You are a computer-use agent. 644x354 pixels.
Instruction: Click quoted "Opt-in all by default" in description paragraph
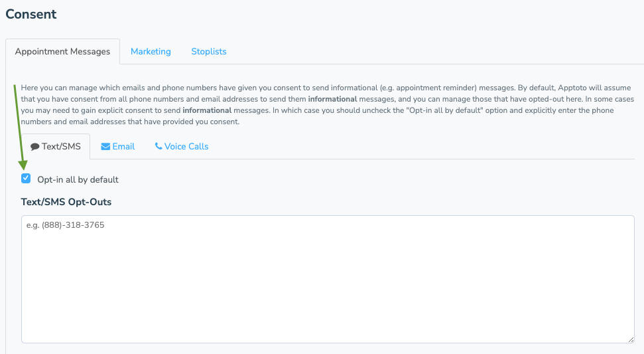click(x=444, y=110)
